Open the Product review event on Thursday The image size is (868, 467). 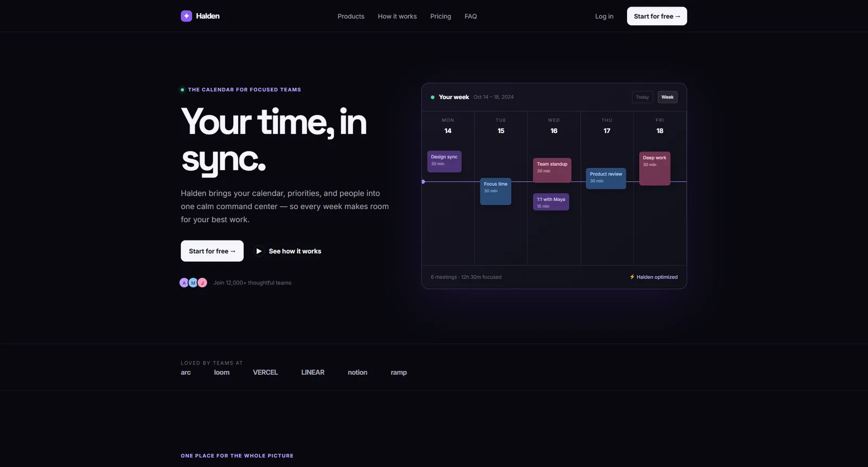pos(606,178)
